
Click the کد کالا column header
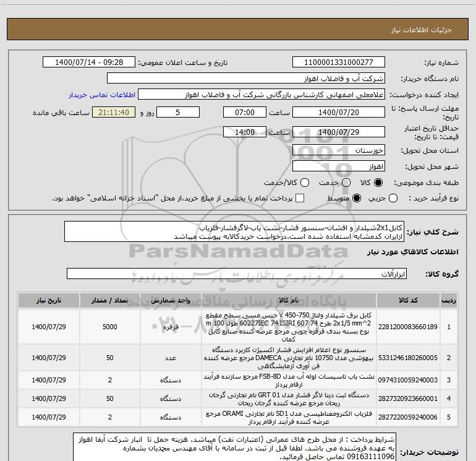[x=408, y=301]
